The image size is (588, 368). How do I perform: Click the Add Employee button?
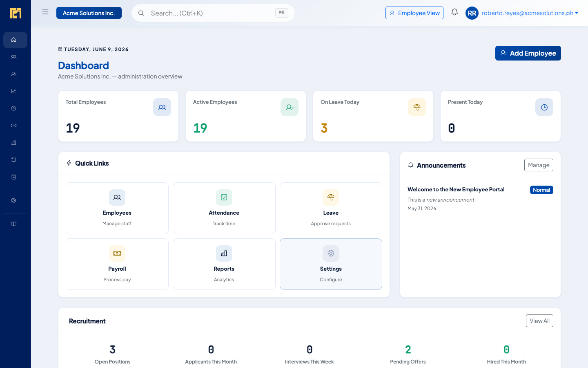click(x=528, y=53)
